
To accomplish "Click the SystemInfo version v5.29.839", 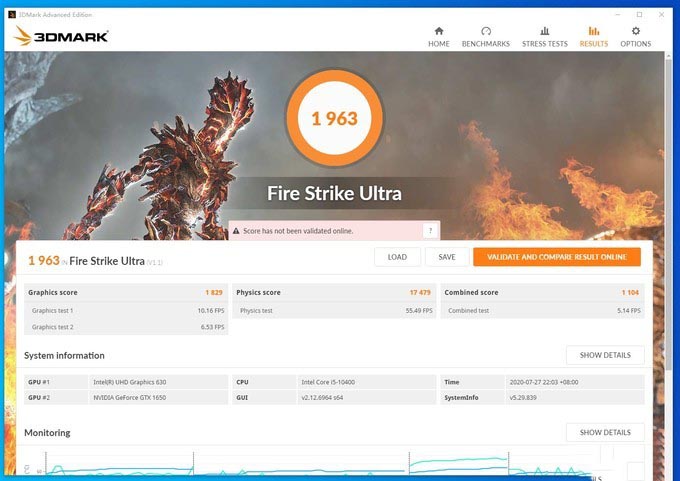I will tap(523, 397).
